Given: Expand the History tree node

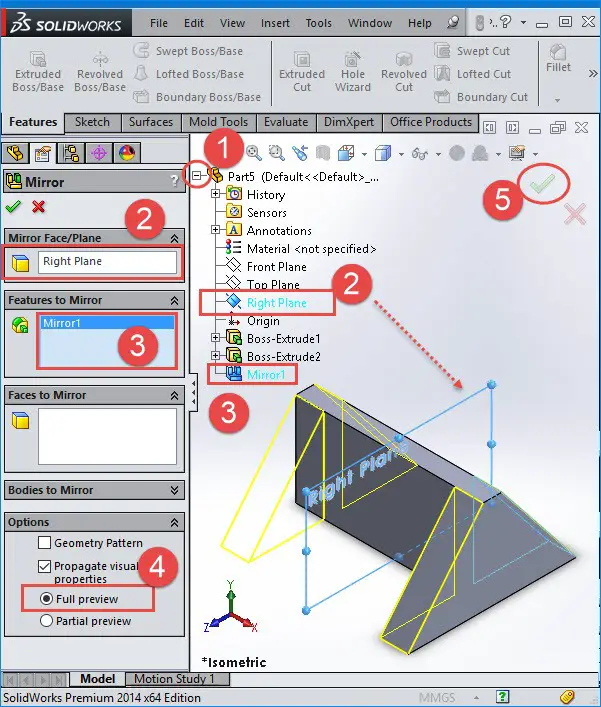Looking at the screenshot, I should [x=216, y=194].
